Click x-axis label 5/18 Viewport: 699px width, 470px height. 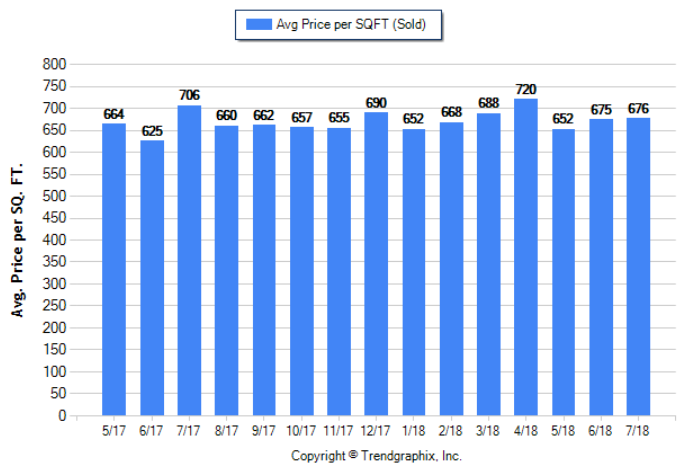563,431
